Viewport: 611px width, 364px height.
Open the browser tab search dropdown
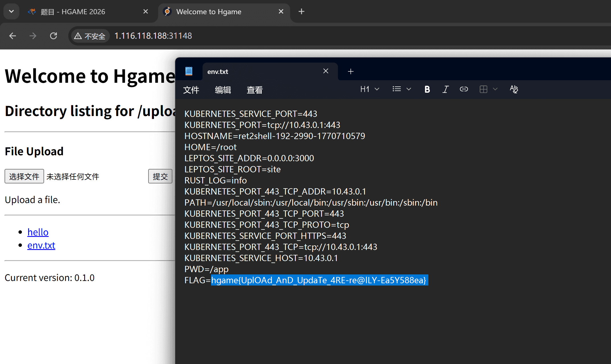[11, 11]
